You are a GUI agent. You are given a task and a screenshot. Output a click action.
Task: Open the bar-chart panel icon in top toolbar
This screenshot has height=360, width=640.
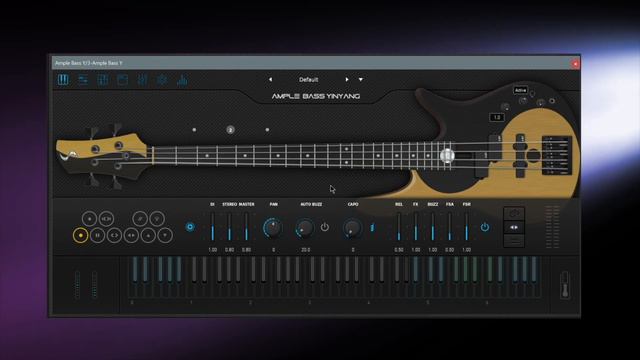[x=182, y=80]
